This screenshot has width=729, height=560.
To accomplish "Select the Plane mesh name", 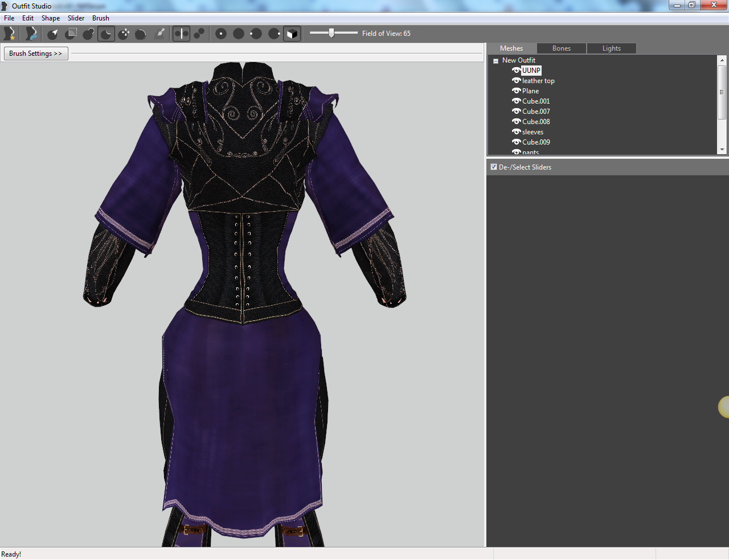I will pyautogui.click(x=530, y=91).
